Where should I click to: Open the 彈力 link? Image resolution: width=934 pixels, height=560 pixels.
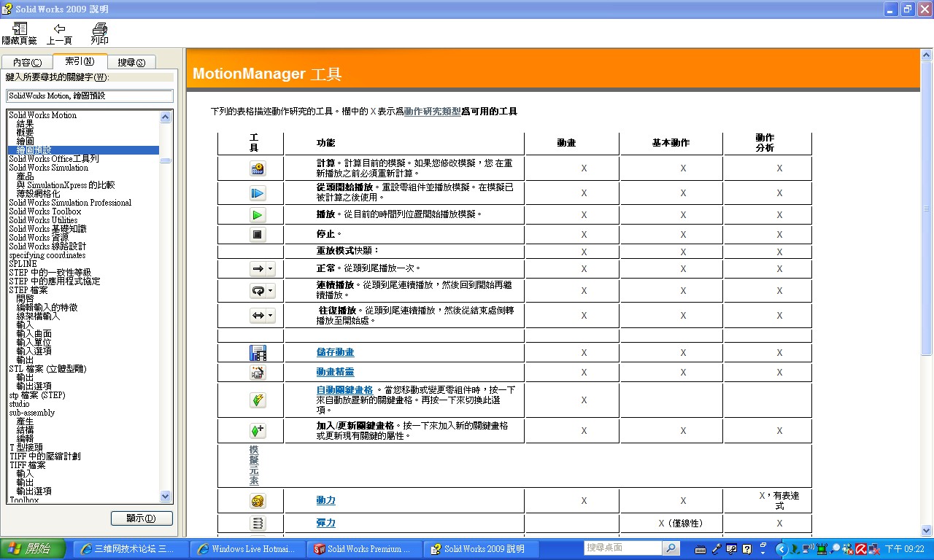(x=325, y=523)
